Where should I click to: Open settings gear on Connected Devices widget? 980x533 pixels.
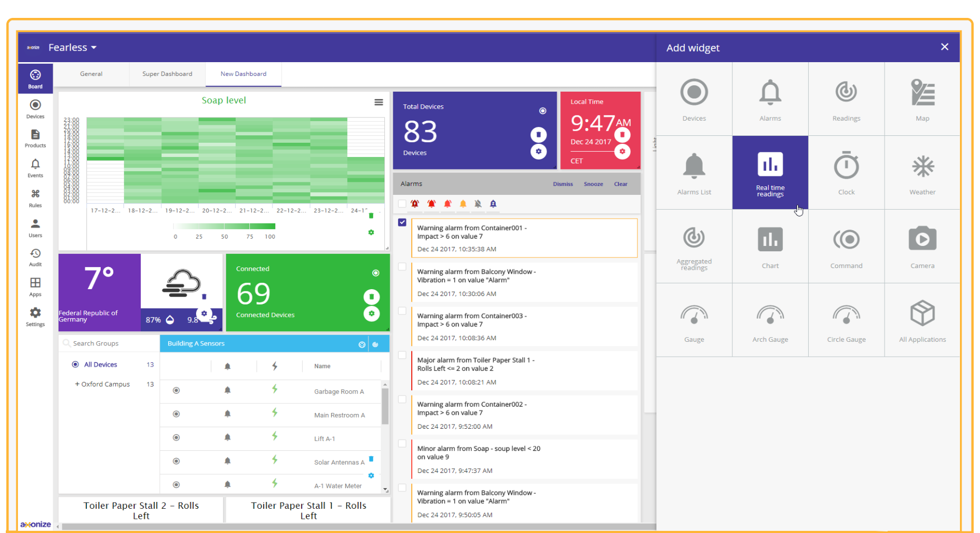[372, 314]
